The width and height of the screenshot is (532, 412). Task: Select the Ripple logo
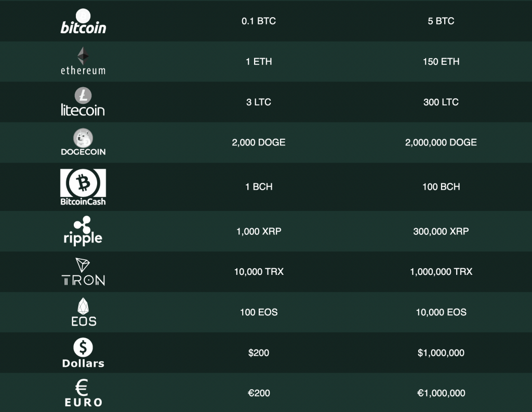click(83, 231)
